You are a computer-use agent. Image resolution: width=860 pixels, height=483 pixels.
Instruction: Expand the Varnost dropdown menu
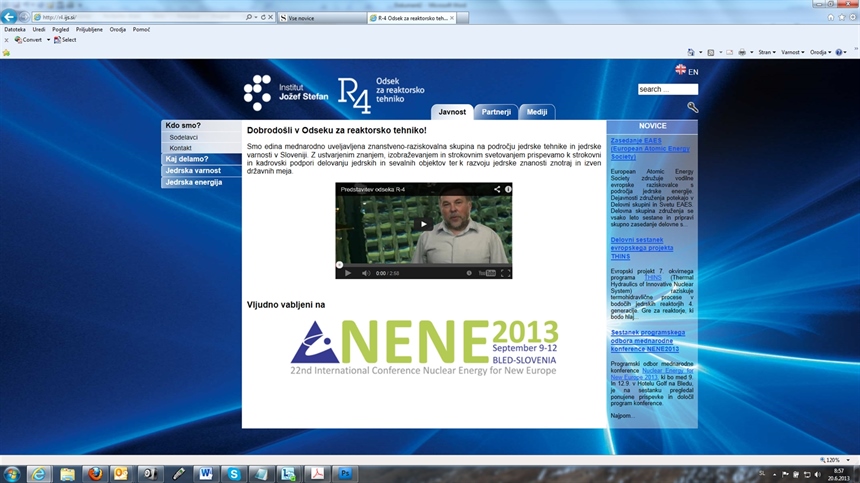point(793,52)
